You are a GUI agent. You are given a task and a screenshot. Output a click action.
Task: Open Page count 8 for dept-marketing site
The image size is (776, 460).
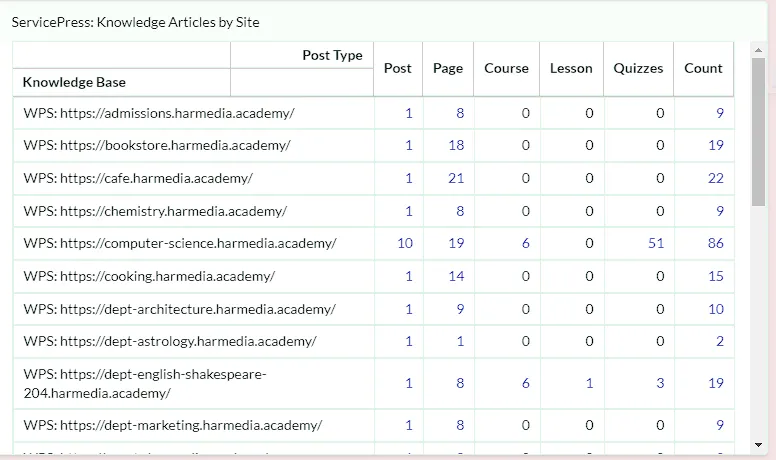click(x=460, y=425)
